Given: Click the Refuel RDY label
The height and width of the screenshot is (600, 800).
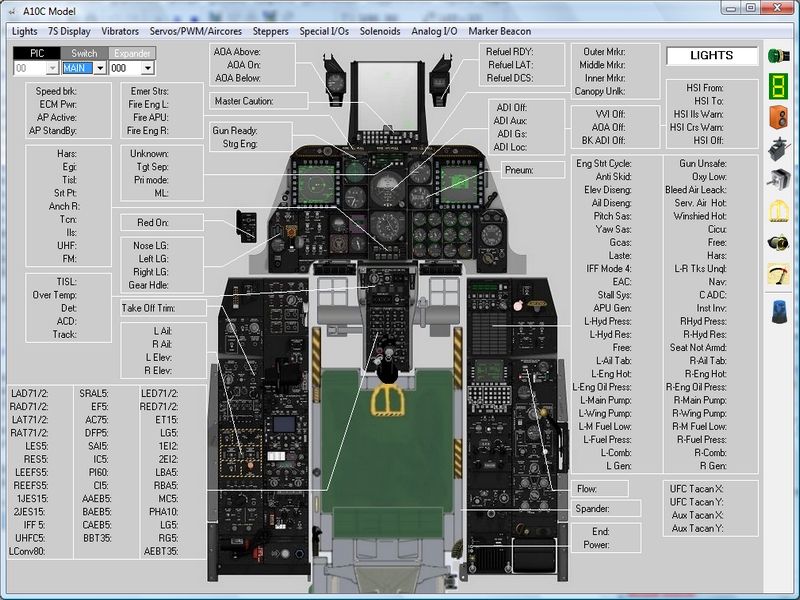Looking at the screenshot, I should pos(509,52).
